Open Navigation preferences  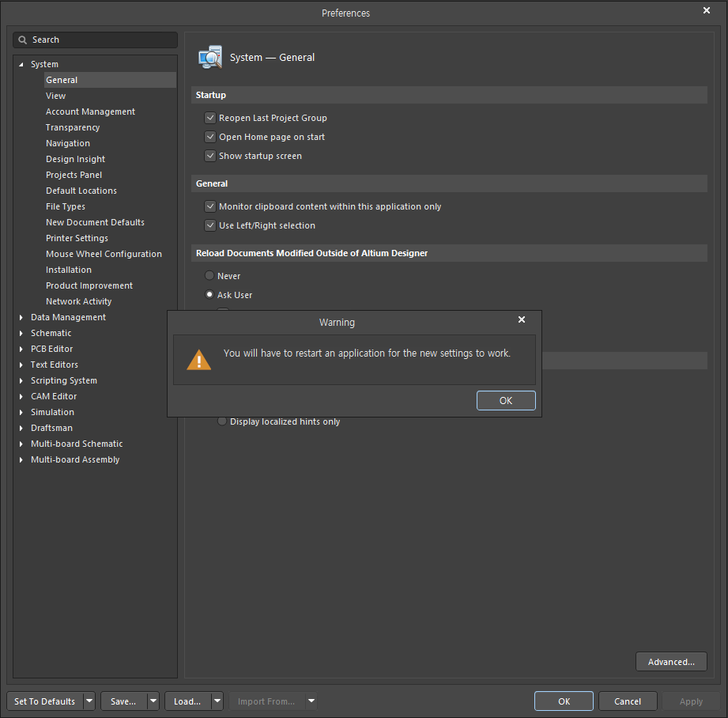click(68, 143)
